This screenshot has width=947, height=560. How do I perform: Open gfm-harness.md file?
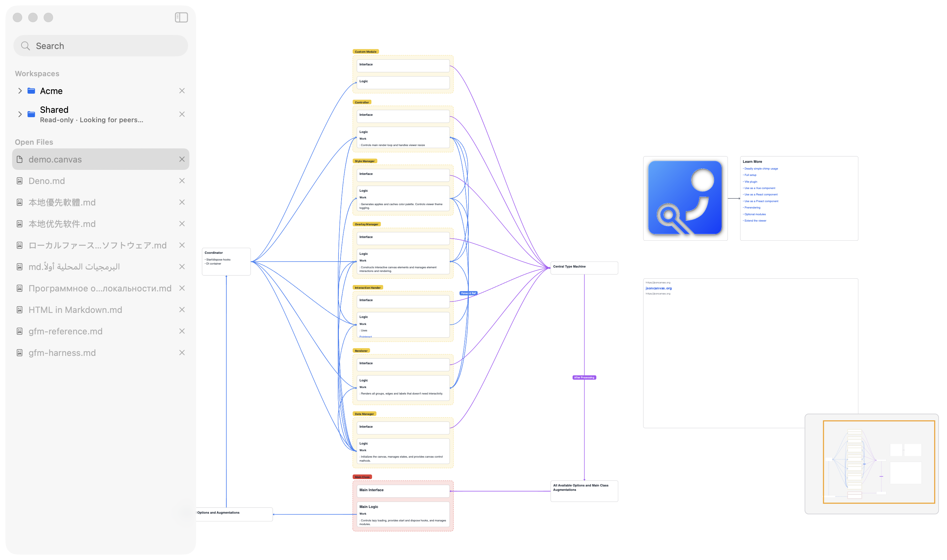tap(101, 353)
